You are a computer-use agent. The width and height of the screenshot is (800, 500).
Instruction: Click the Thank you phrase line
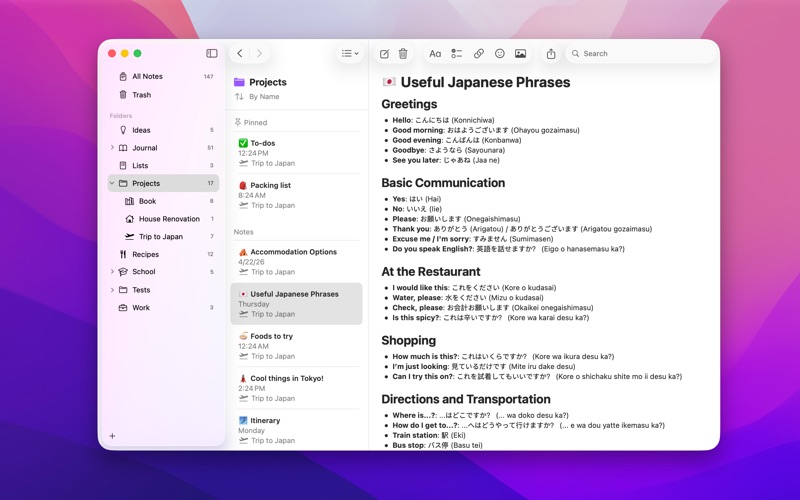(x=522, y=229)
